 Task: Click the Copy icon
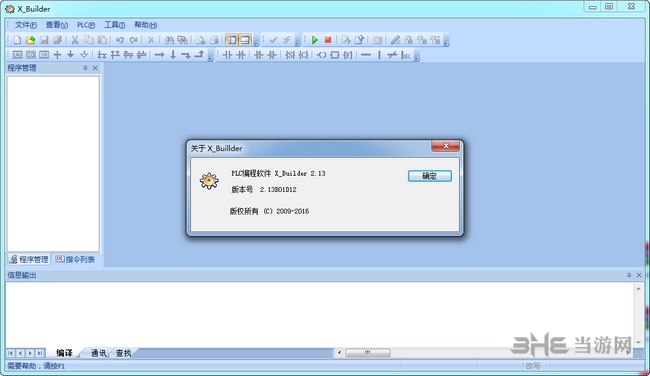(89, 40)
